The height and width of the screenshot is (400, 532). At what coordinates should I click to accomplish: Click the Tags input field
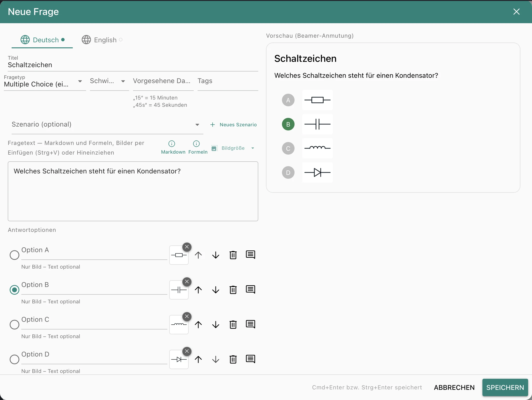228,83
